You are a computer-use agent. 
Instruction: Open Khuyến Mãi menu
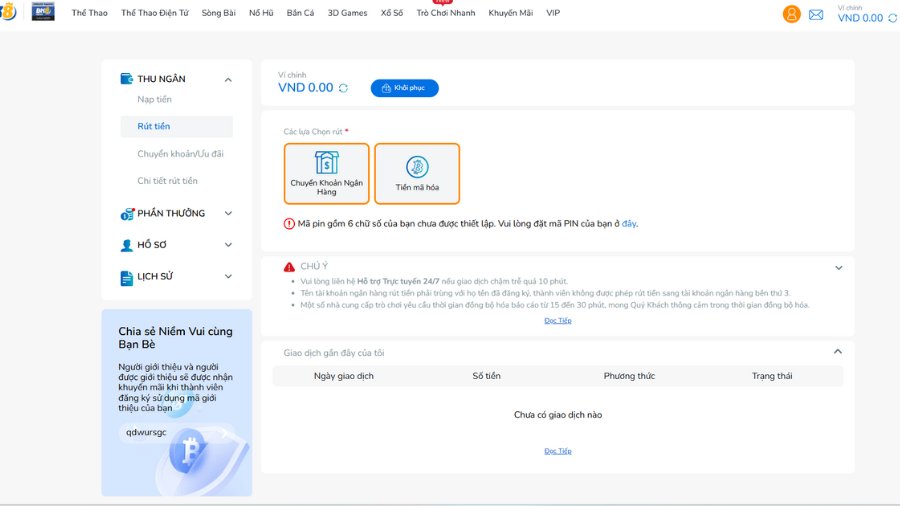(x=510, y=13)
